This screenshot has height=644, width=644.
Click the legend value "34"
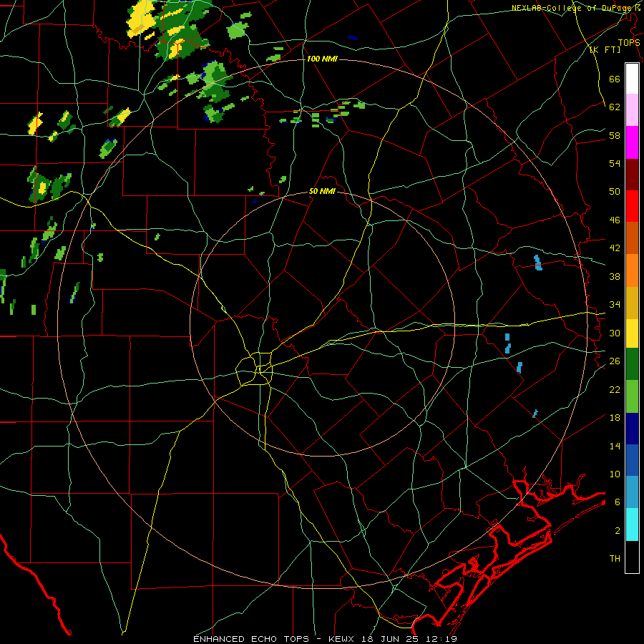615,305
